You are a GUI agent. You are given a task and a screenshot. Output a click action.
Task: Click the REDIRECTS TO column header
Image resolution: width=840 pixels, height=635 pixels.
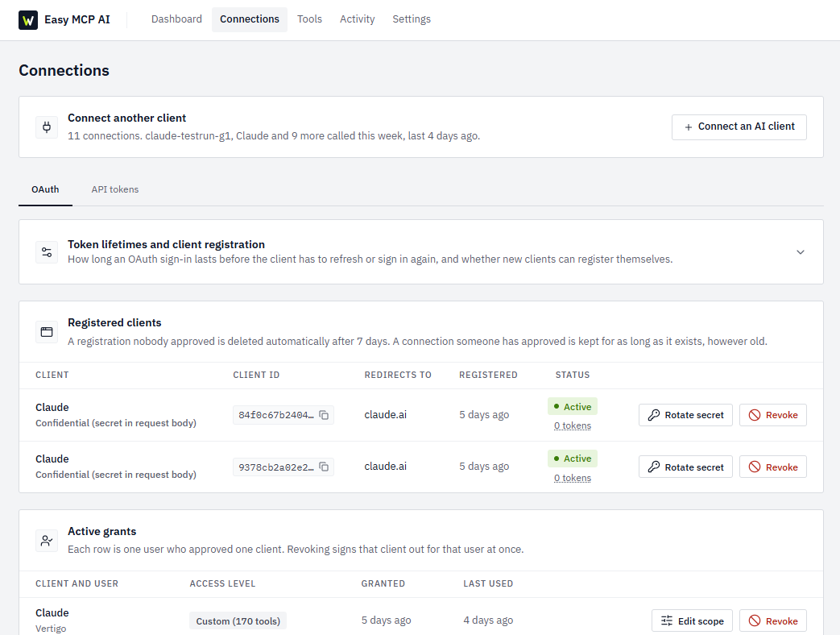pos(398,375)
